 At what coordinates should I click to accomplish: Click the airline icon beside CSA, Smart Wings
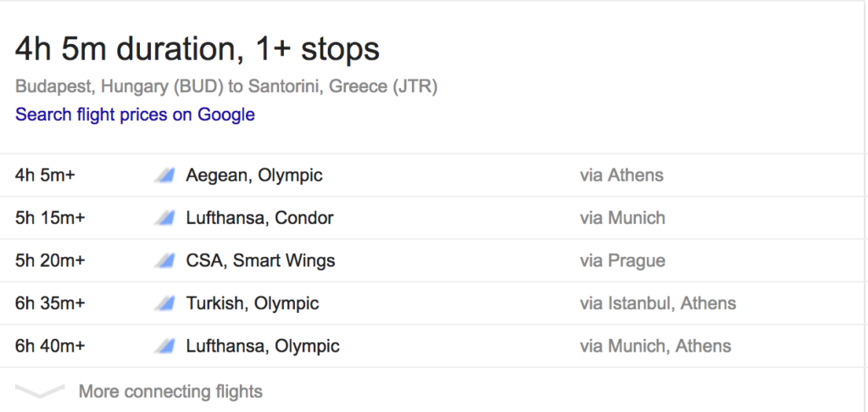pyautogui.click(x=164, y=261)
